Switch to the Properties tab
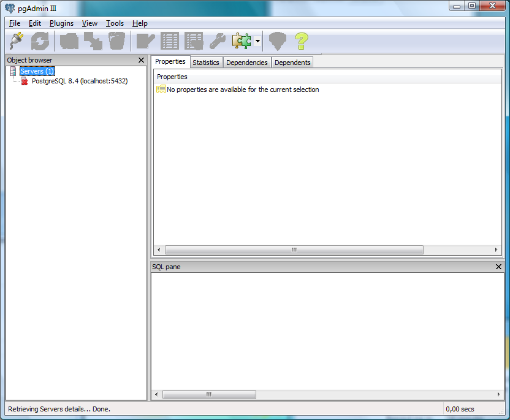Viewport: 510px width, 420px height. point(170,61)
